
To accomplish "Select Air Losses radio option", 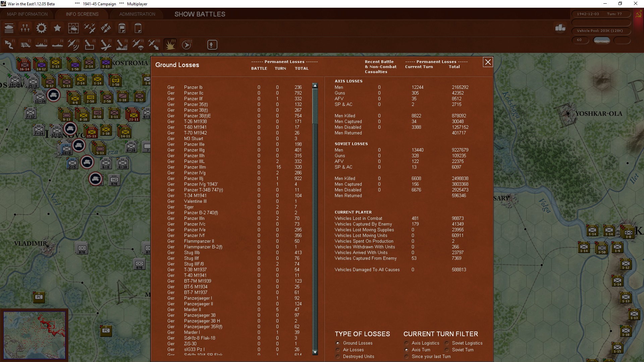I will point(338,350).
